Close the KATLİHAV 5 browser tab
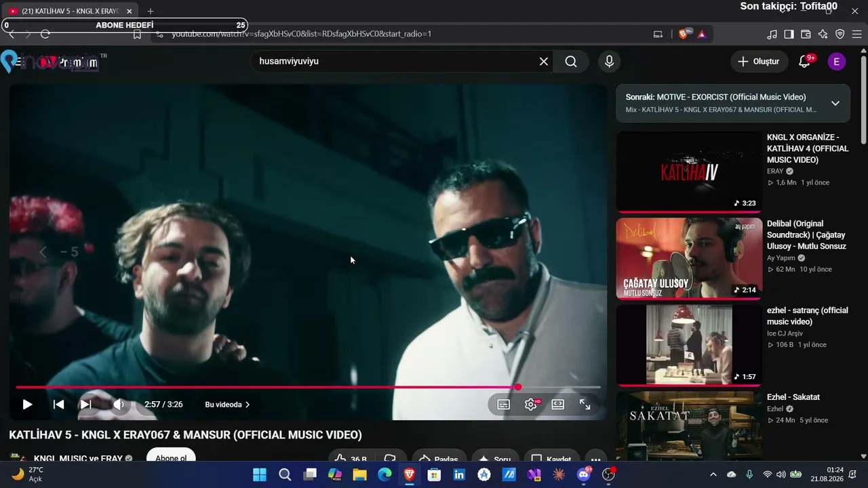This screenshot has width=868, height=488. coord(130,12)
